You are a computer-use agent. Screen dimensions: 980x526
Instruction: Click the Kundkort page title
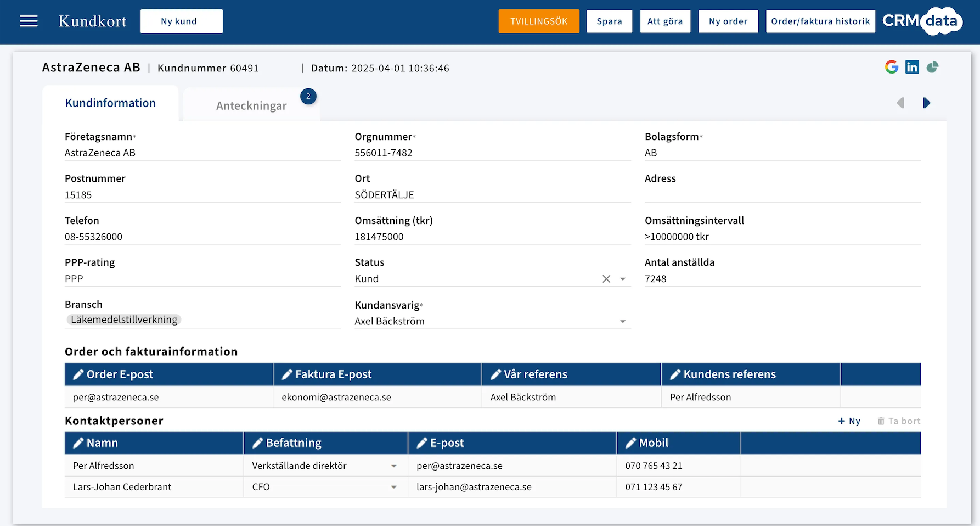coord(92,21)
